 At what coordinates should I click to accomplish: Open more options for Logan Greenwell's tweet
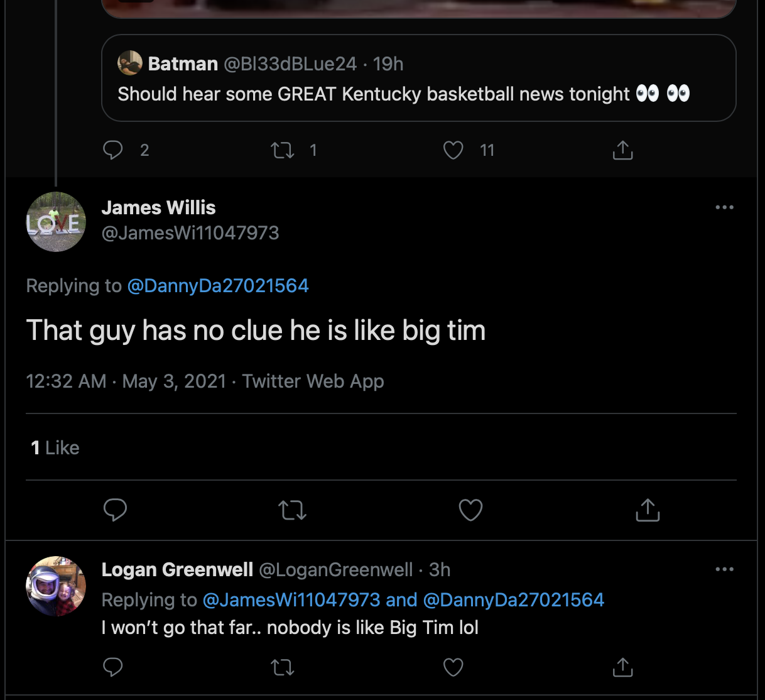click(724, 569)
